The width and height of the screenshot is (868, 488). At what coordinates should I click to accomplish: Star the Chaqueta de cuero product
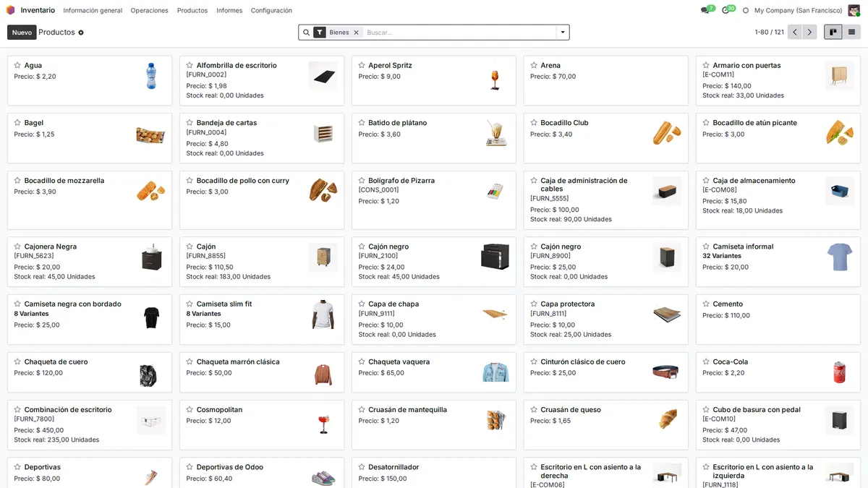(17, 362)
